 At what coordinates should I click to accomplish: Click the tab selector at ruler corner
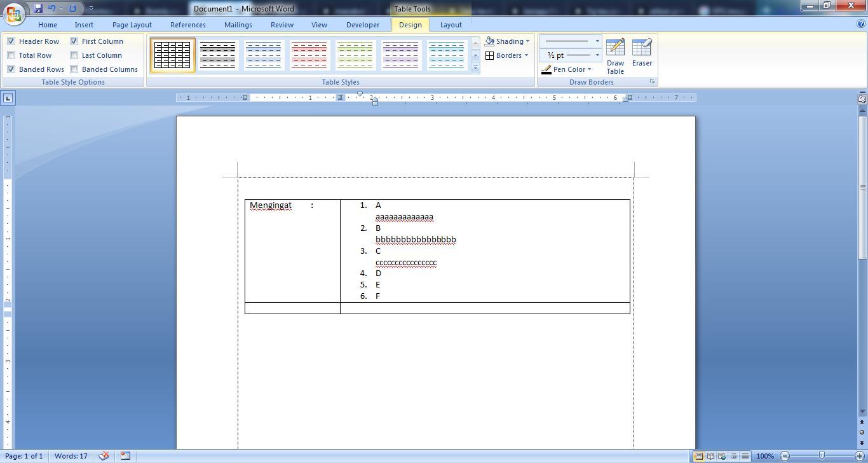[8, 98]
